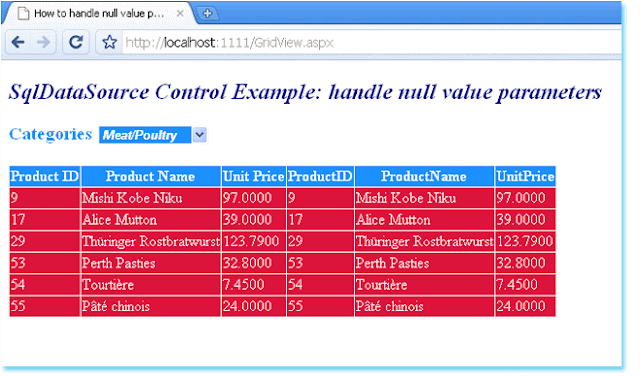
Task: Click price 32.8000 in the first grid
Action: tap(247, 263)
